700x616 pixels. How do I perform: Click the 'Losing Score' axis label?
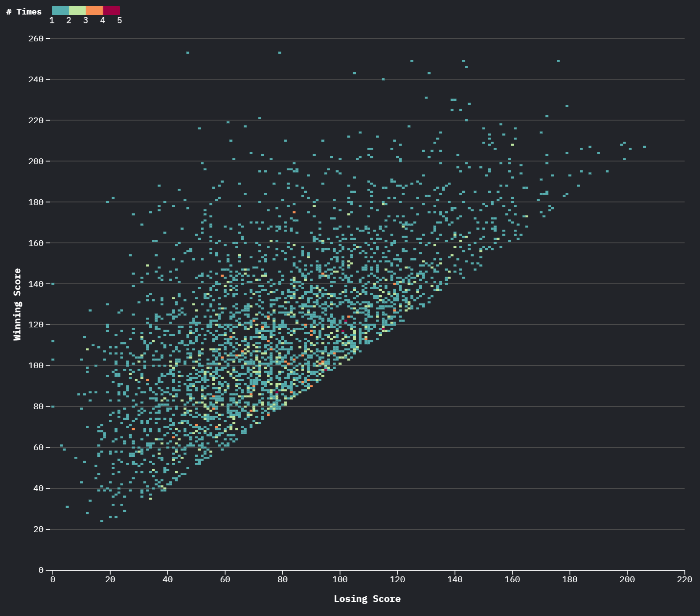367,599
